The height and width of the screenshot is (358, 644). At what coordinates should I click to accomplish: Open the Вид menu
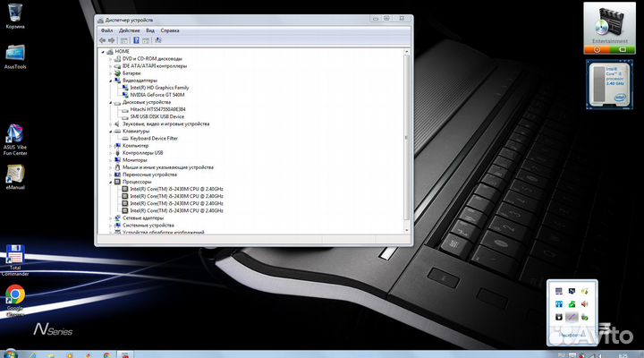[x=150, y=30]
